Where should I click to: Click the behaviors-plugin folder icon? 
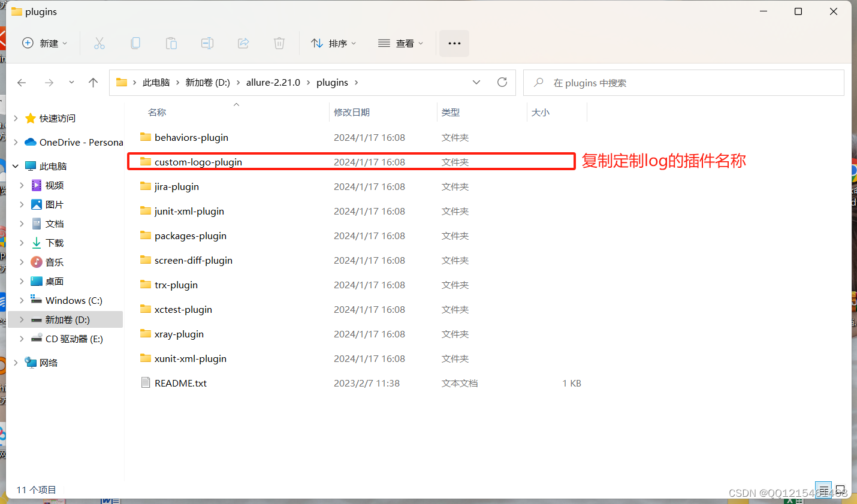coord(145,137)
